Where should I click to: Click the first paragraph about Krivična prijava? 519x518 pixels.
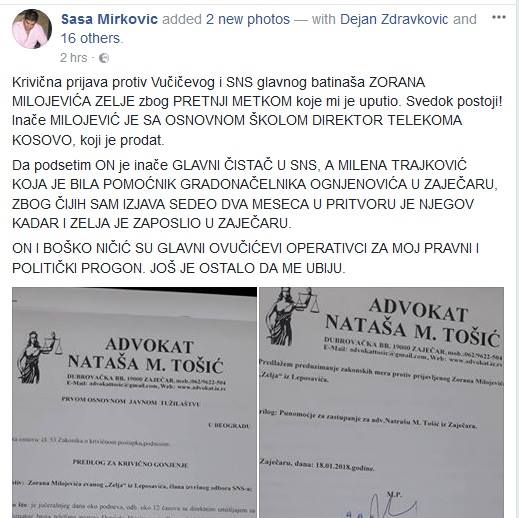[257, 111]
